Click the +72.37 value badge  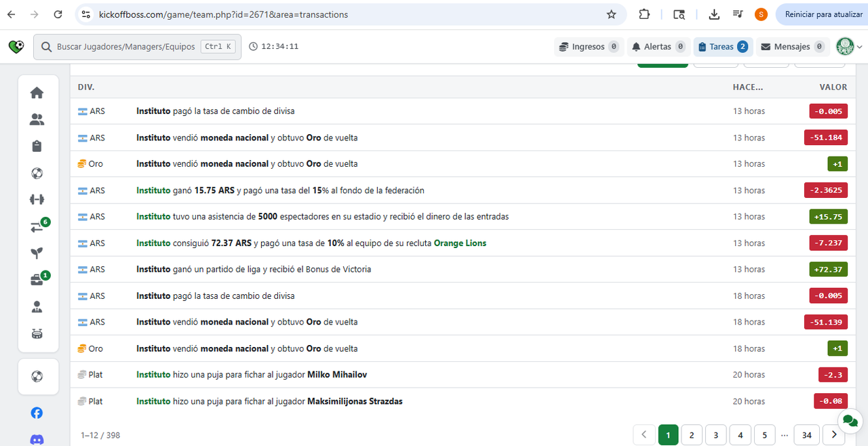(828, 269)
